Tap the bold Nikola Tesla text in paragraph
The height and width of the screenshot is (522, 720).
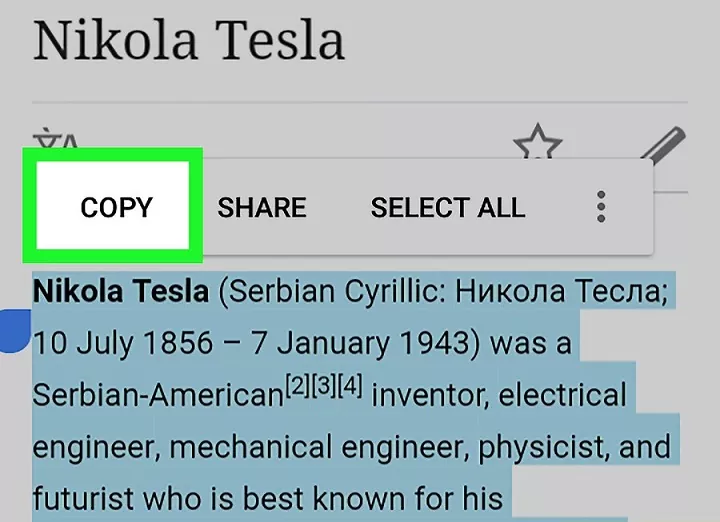[x=121, y=291]
